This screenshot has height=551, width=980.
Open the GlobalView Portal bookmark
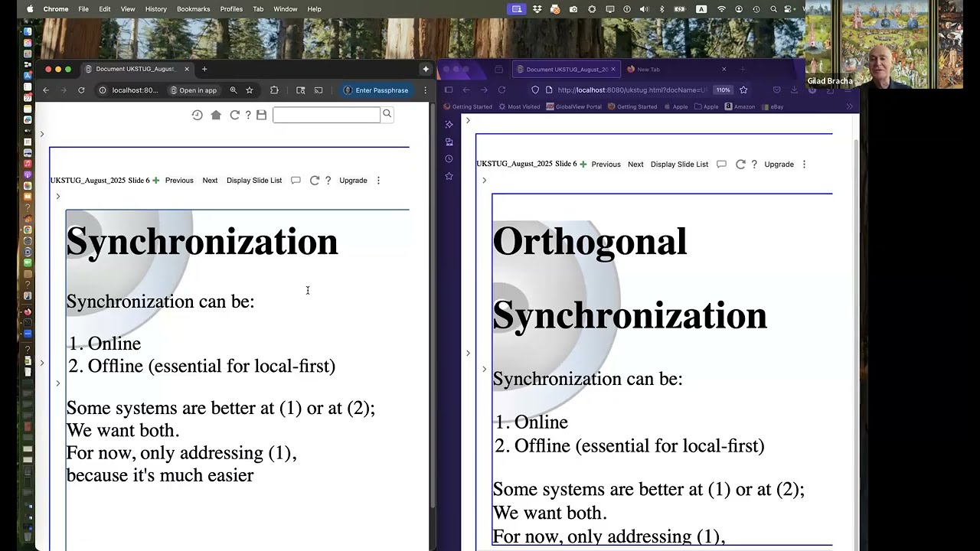coord(574,107)
